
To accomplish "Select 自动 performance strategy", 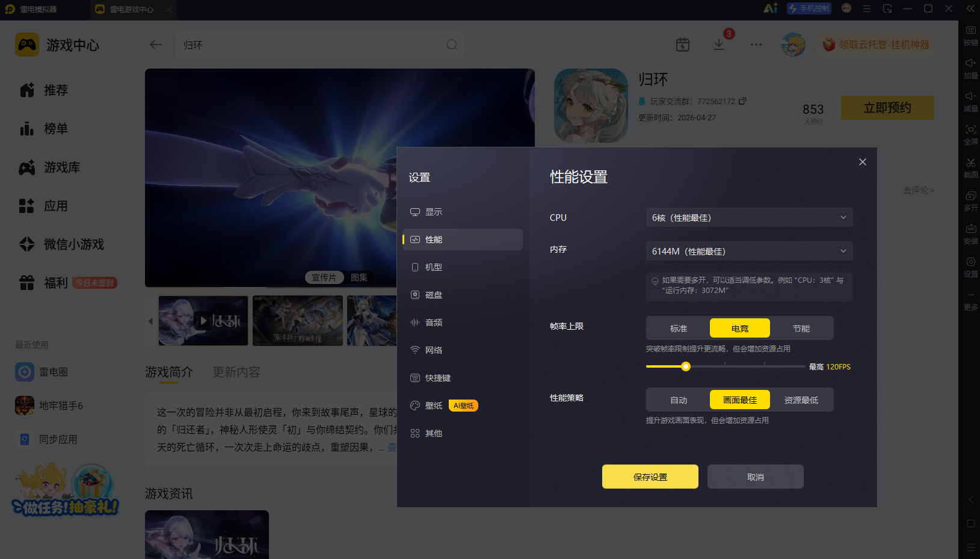I will point(679,400).
